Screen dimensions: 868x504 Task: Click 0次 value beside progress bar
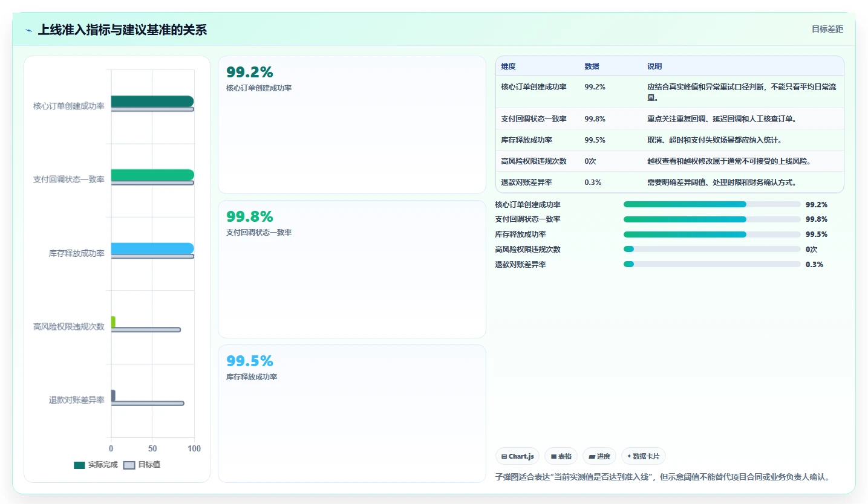point(812,249)
